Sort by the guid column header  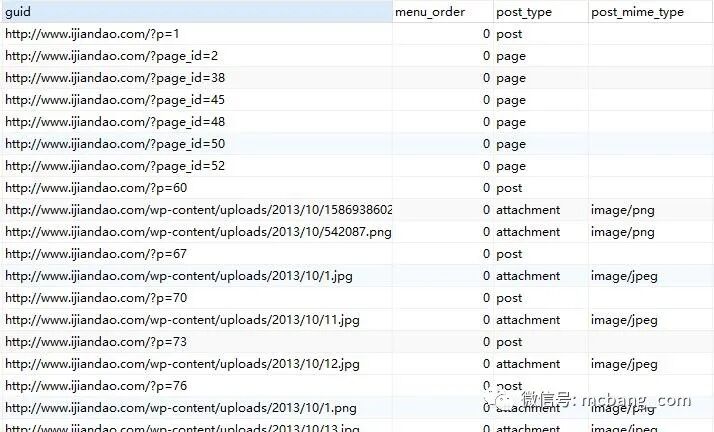[x=197, y=11]
